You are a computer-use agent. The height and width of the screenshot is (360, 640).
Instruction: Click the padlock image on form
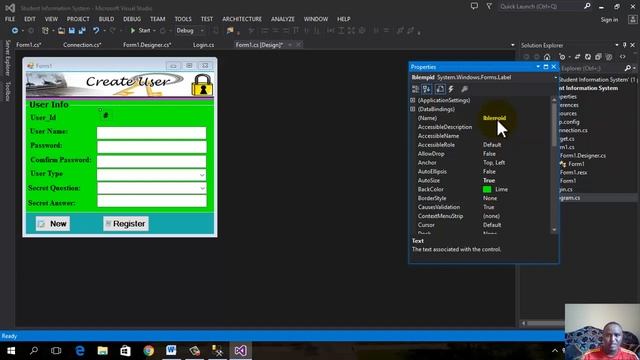click(x=202, y=84)
